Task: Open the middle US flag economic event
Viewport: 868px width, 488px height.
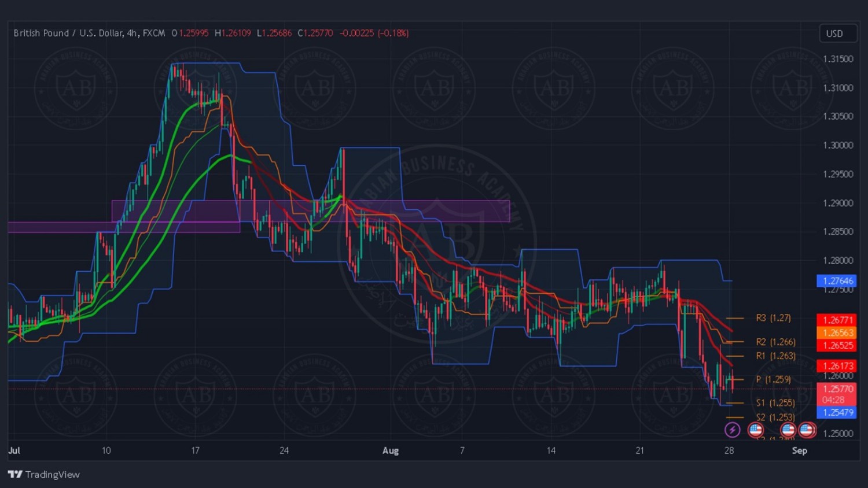Action: pos(788,430)
